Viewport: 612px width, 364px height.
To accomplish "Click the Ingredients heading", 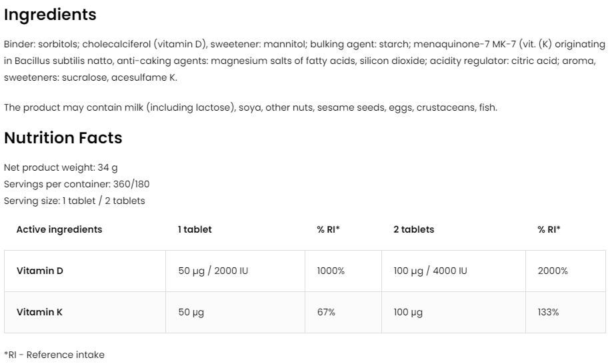I will pyautogui.click(x=50, y=15).
